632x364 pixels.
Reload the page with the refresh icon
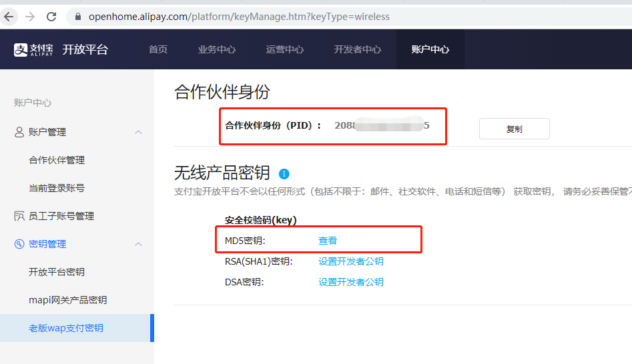pyautogui.click(x=51, y=17)
